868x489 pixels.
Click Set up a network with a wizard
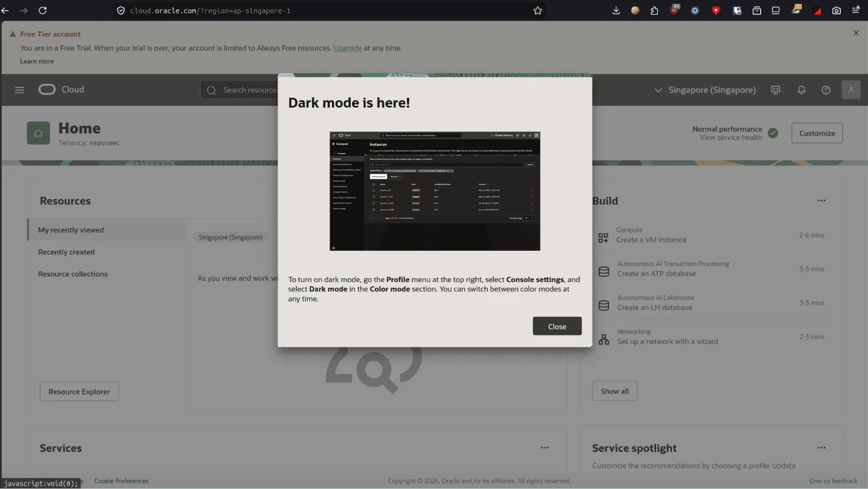pos(668,341)
